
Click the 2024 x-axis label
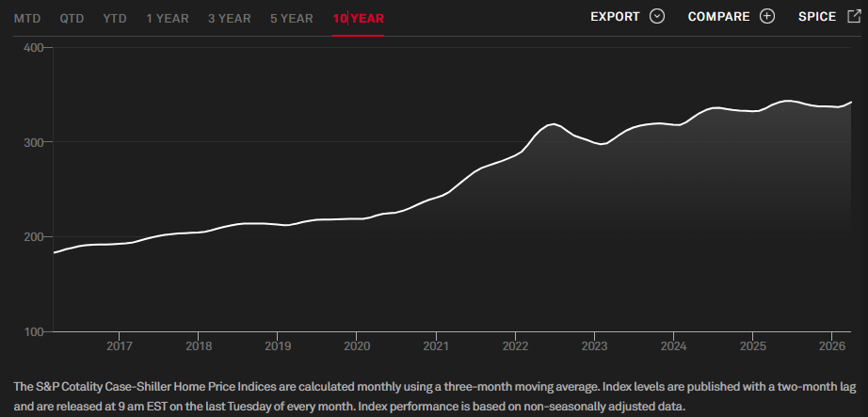(674, 346)
